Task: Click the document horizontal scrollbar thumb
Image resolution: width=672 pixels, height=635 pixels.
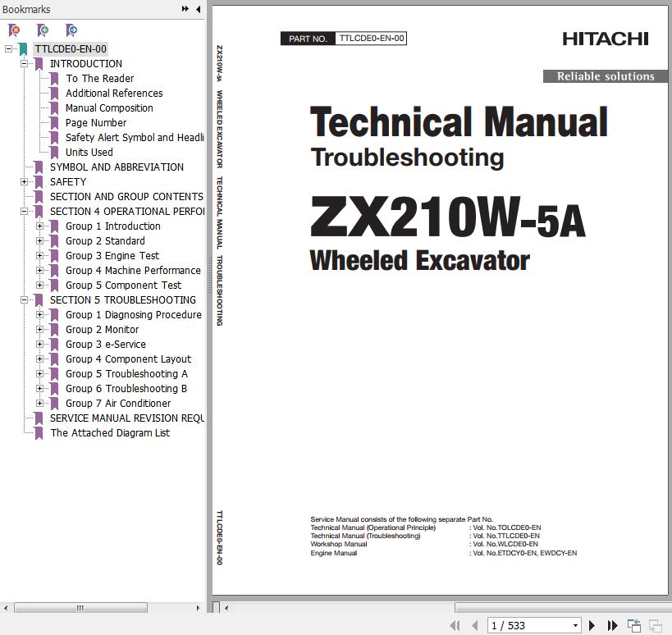Action: 563,608
